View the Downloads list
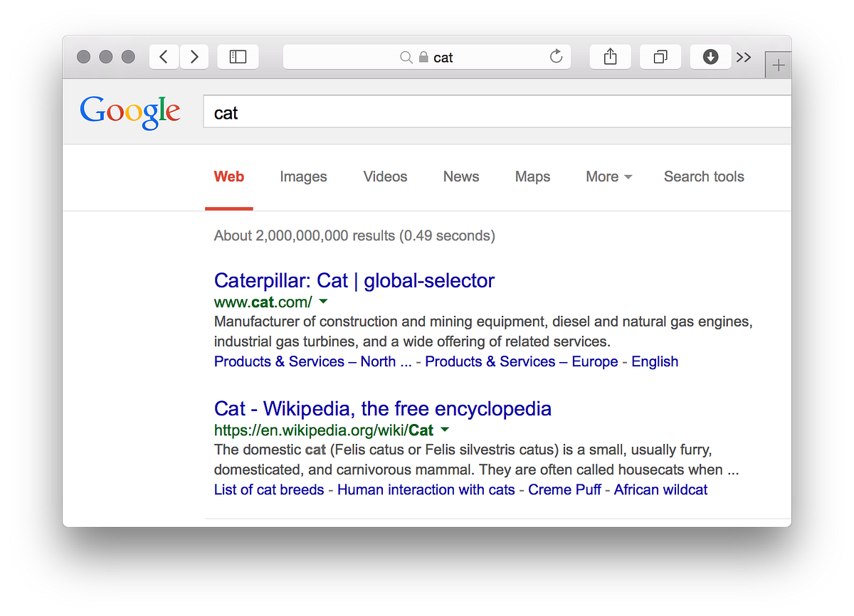Image resolution: width=854 pixels, height=616 pixels. pos(710,56)
